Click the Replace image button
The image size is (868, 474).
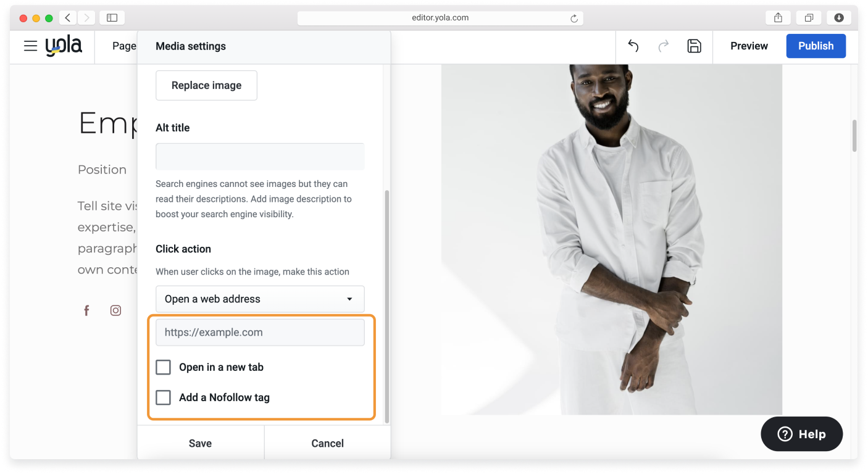coord(206,85)
